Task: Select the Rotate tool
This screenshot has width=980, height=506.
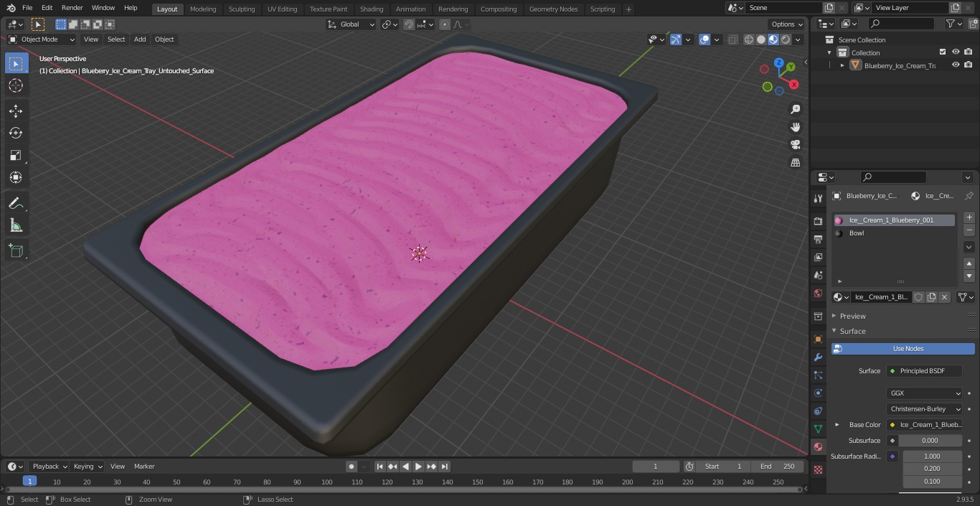Action: [x=16, y=133]
